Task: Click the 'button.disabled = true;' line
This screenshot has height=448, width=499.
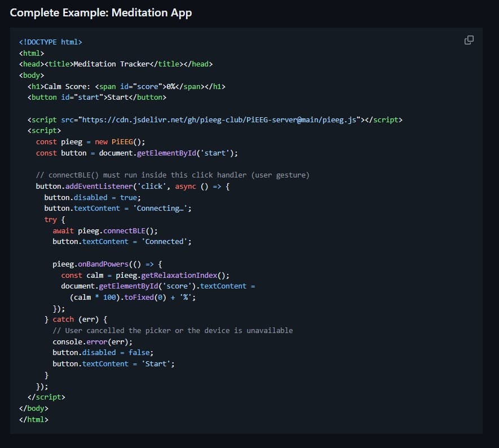Action: 92,197
